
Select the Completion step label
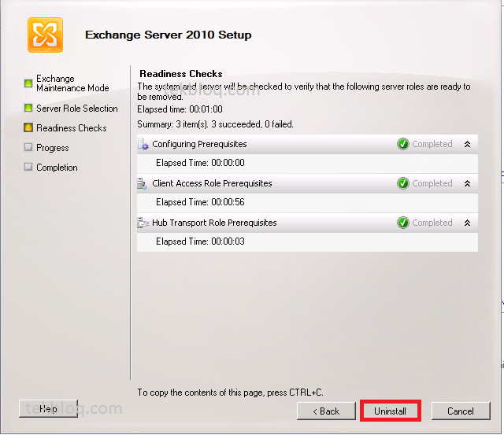[57, 168]
